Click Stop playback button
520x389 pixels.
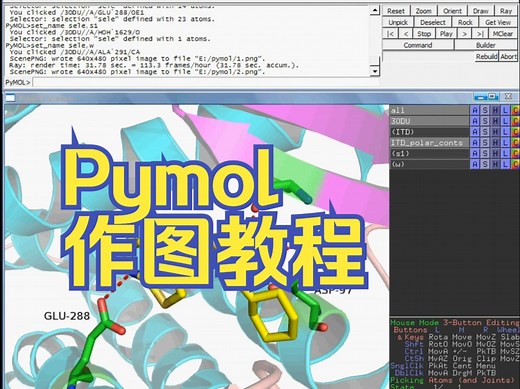pyautogui.click(x=424, y=34)
